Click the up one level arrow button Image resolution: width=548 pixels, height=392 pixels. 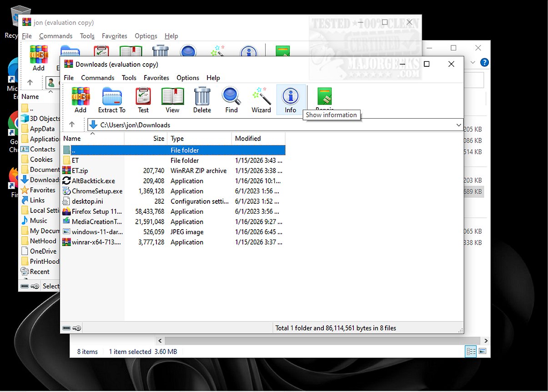tap(72, 125)
